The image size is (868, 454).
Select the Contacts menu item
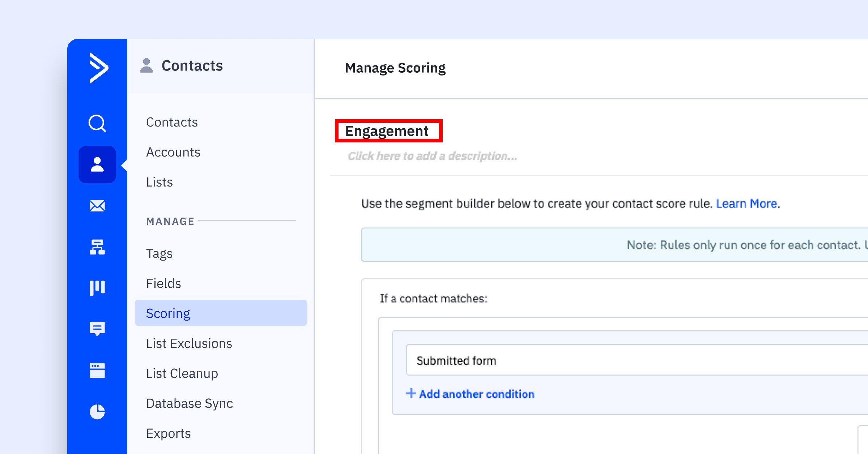click(172, 121)
